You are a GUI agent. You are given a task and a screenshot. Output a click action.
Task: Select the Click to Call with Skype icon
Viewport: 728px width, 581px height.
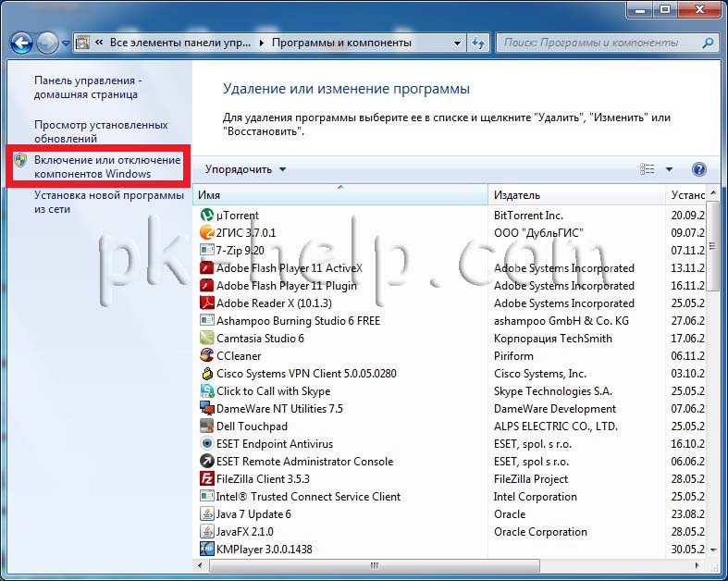206,391
